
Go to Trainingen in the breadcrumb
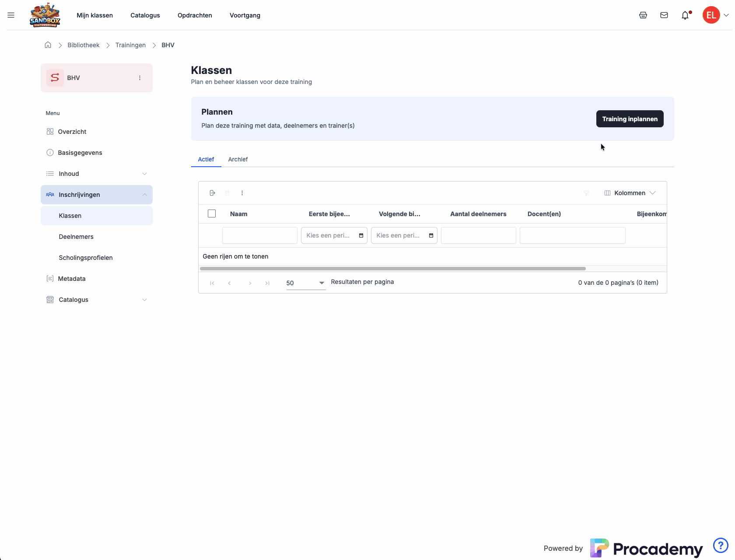tap(130, 45)
